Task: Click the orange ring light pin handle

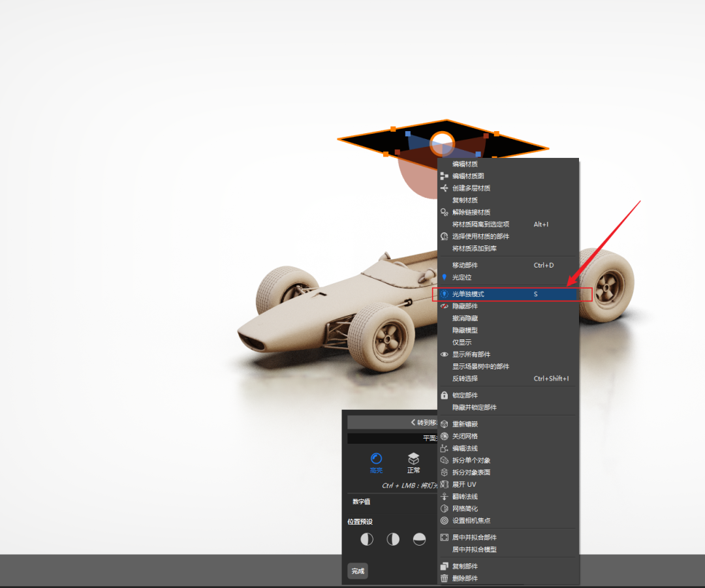Action: (x=442, y=144)
